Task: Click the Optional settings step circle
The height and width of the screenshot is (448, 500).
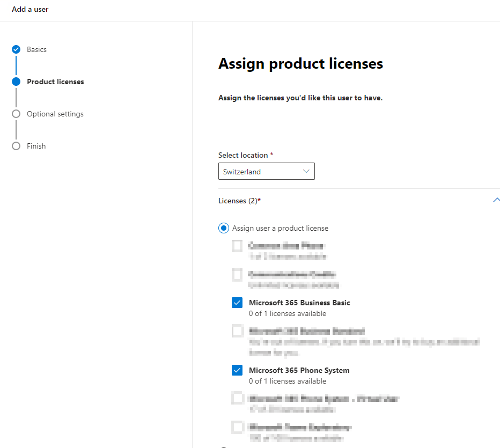Action: pyautogui.click(x=16, y=114)
